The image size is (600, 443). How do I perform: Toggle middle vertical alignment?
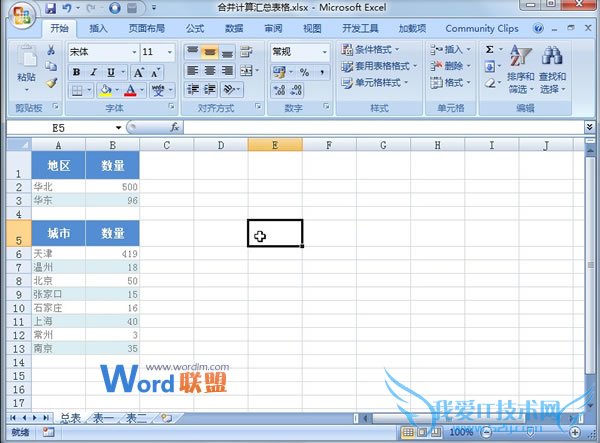coord(210,52)
